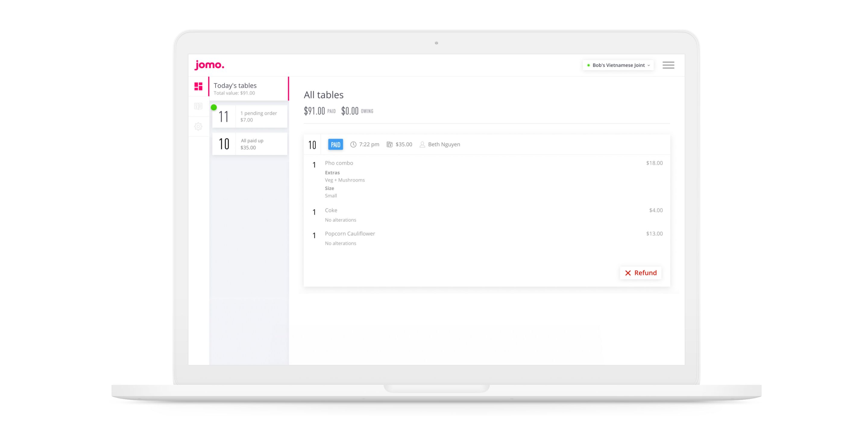This screenshot has height=437, width=868.
Task: Expand the All Tables section header
Action: coord(323,95)
